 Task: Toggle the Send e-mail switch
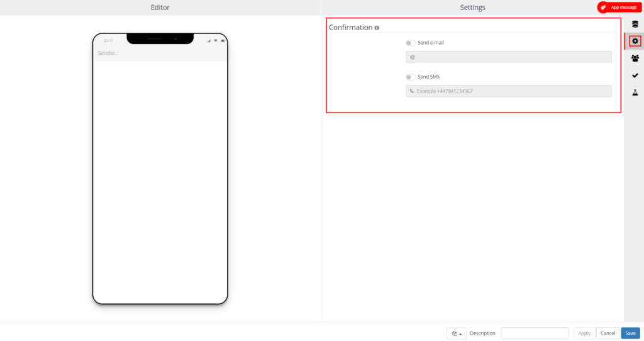(x=410, y=43)
